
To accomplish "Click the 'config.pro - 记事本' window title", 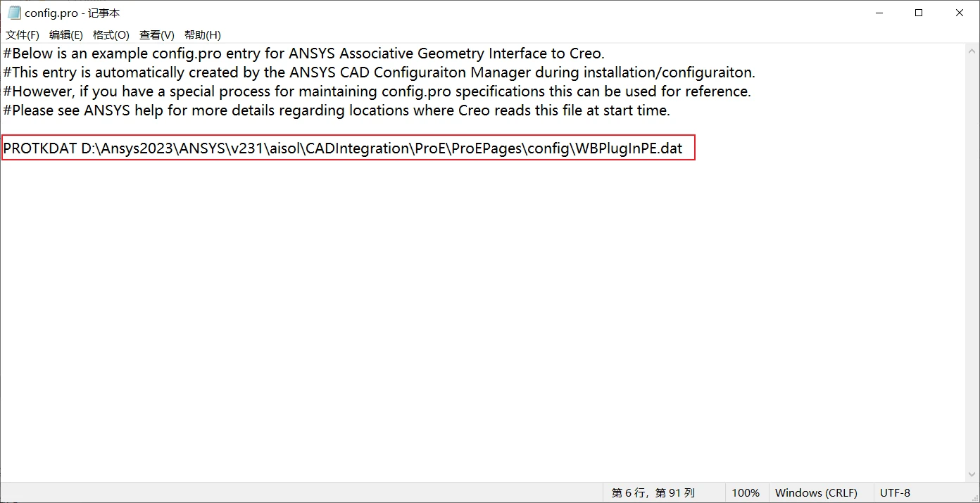I will 73,13.
